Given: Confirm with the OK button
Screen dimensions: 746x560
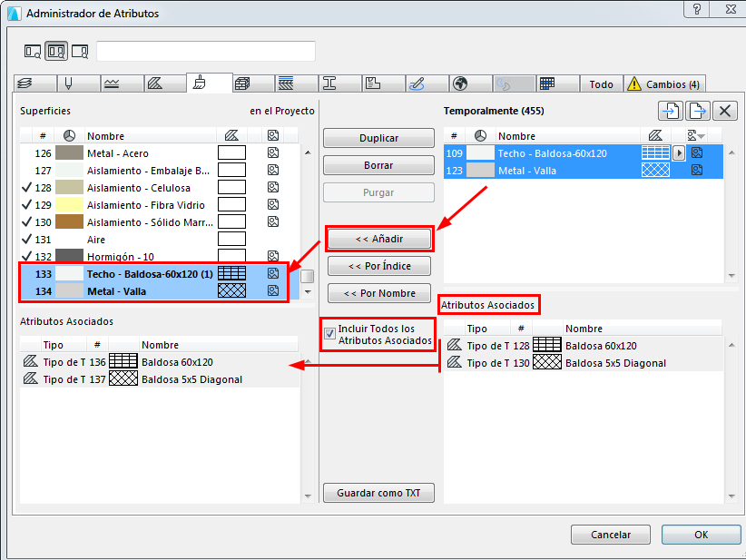Looking at the screenshot, I should click(702, 535).
